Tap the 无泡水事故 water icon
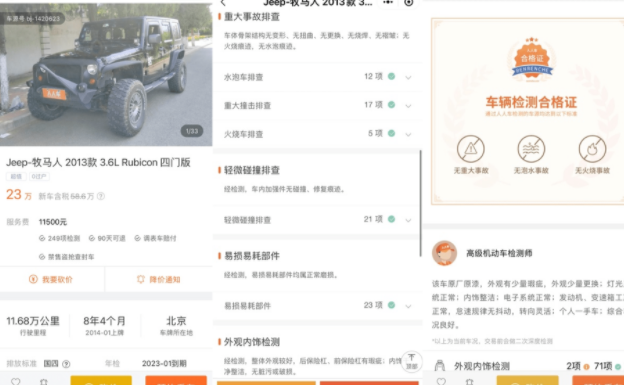 coord(531,149)
